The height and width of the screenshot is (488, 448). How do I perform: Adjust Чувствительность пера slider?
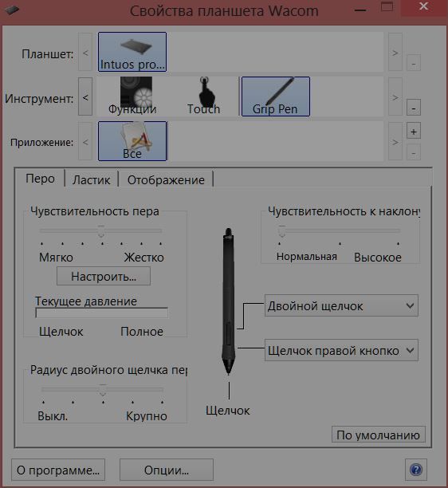tap(101, 231)
